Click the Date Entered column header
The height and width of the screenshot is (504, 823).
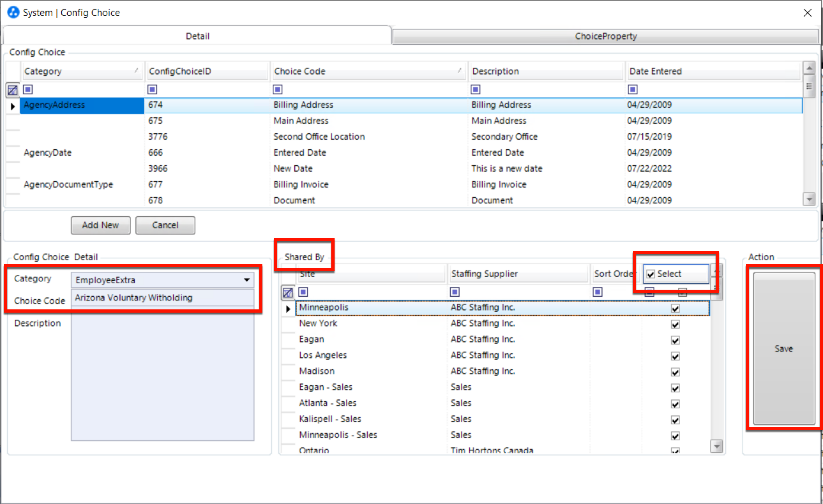click(x=714, y=71)
